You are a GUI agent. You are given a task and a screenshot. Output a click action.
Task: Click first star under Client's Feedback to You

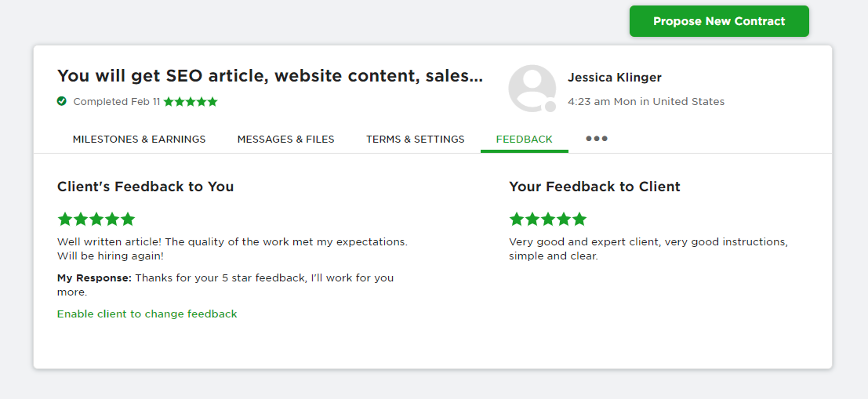[x=65, y=219]
